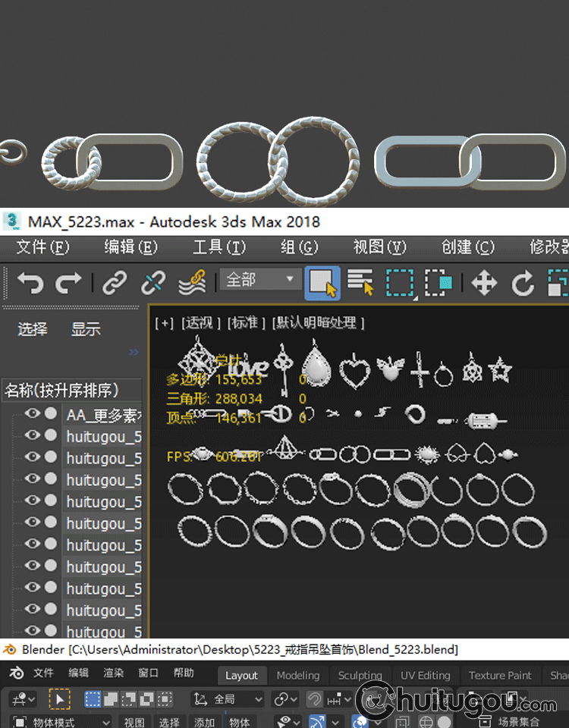This screenshot has width=569, height=728.
Task: Open the 文件(F) menu in 3ds Max
Action: pyautogui.click(x=42, y=247)
